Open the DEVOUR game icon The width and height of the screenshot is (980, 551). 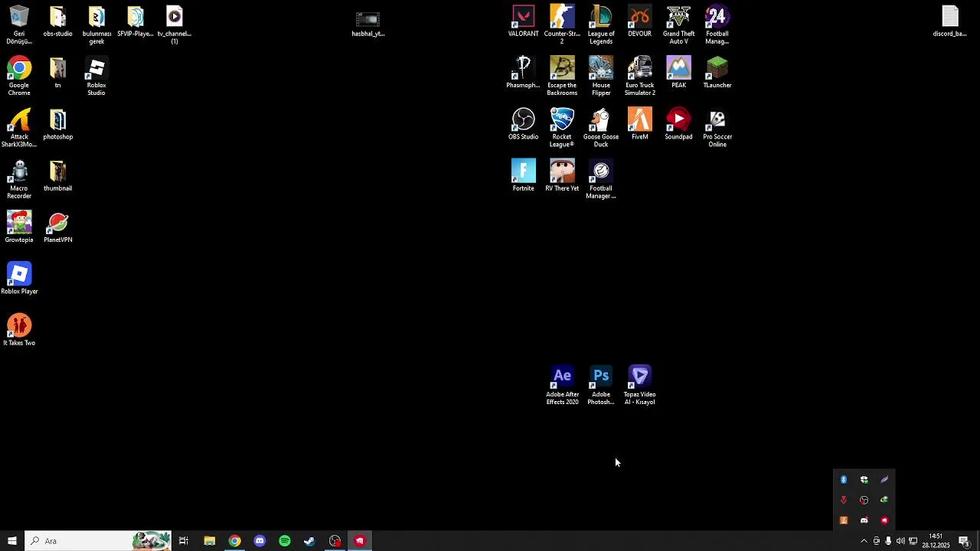(x=640, y=21)
